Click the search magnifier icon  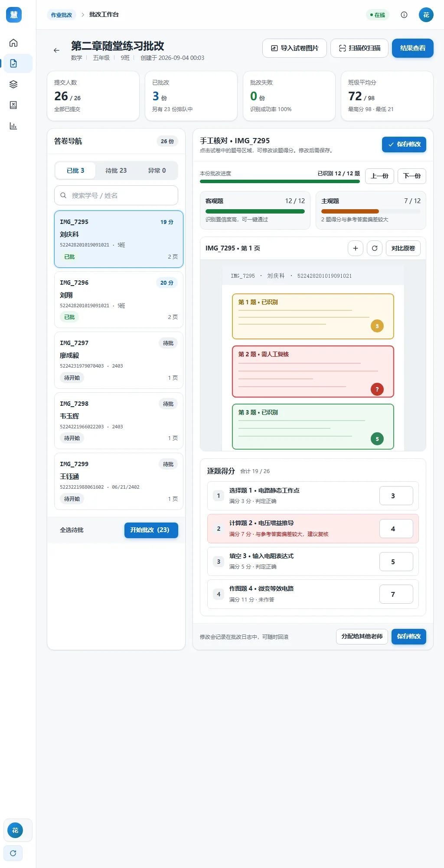point(63,195)
